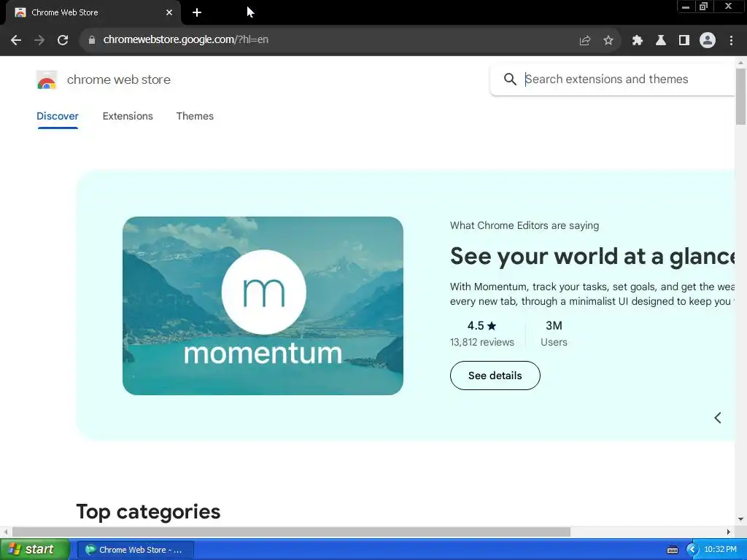Click the scroll down arrow

(740, 519)
